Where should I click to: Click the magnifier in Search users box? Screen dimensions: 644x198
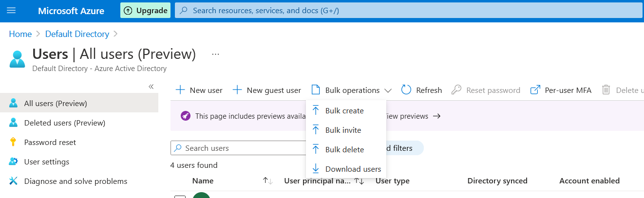tap(178, 148)
